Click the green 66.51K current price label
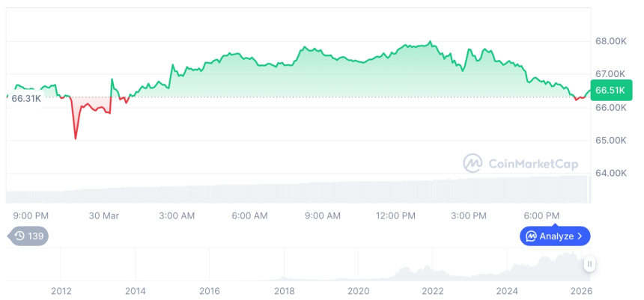The image size is (644, 300). coord(610,91)
